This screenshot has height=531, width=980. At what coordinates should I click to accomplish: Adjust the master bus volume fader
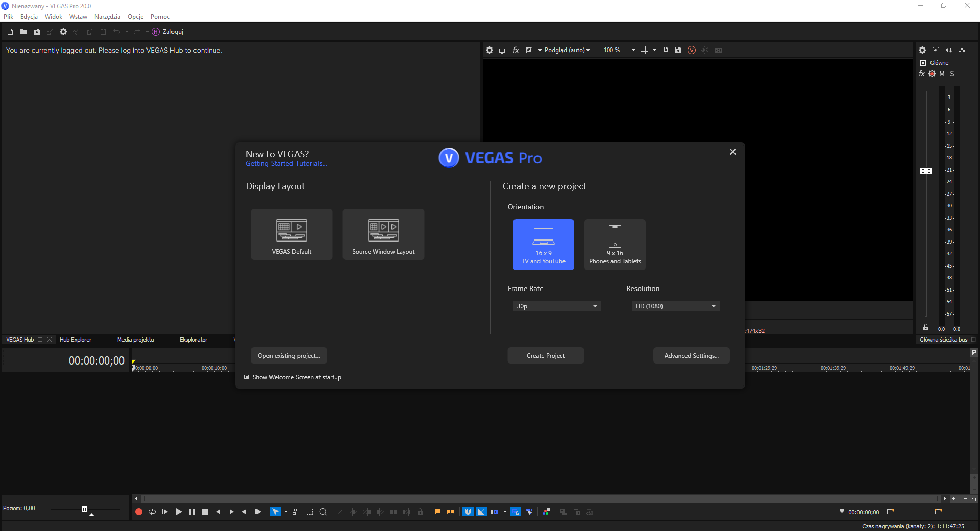926,171
